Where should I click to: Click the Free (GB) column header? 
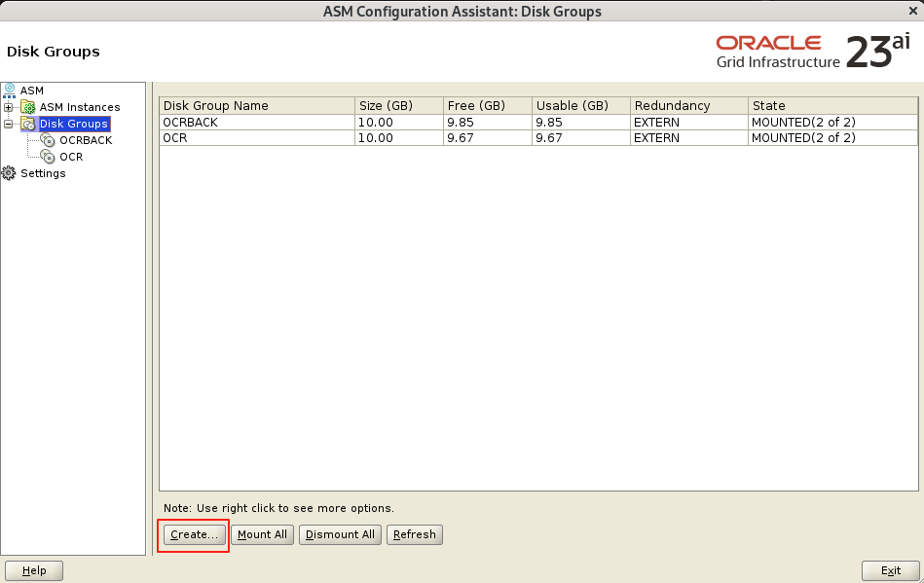coord(488,105)
